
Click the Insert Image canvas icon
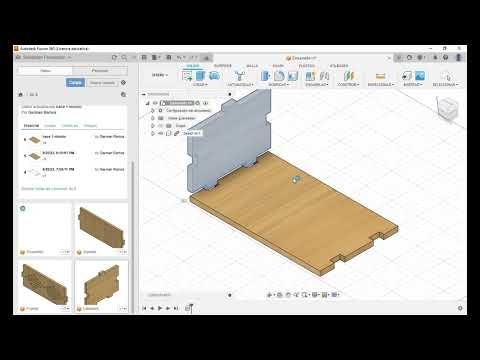coord(420,76)
